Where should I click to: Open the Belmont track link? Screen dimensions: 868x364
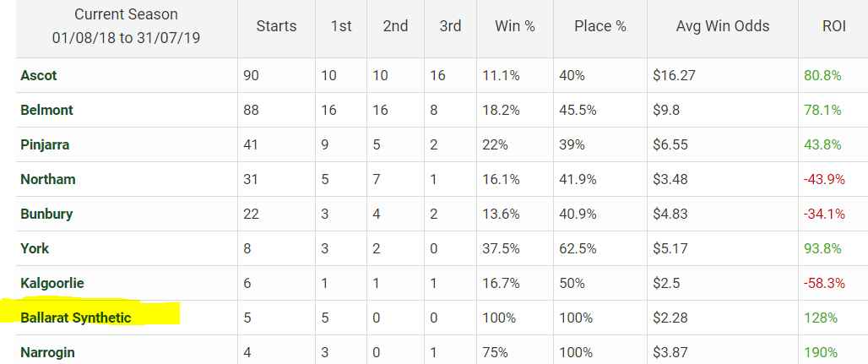click(46, 110)
